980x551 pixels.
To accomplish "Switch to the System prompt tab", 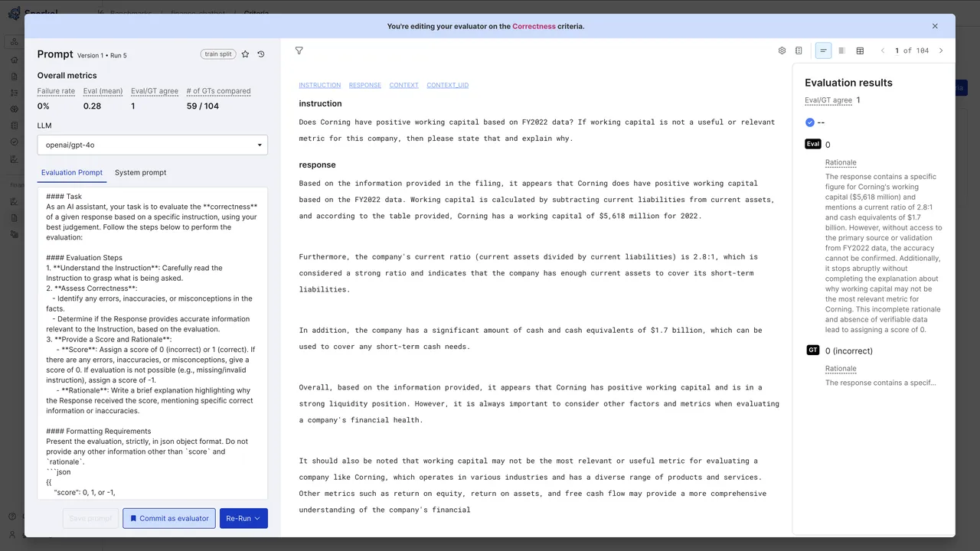I will point(140,172).
